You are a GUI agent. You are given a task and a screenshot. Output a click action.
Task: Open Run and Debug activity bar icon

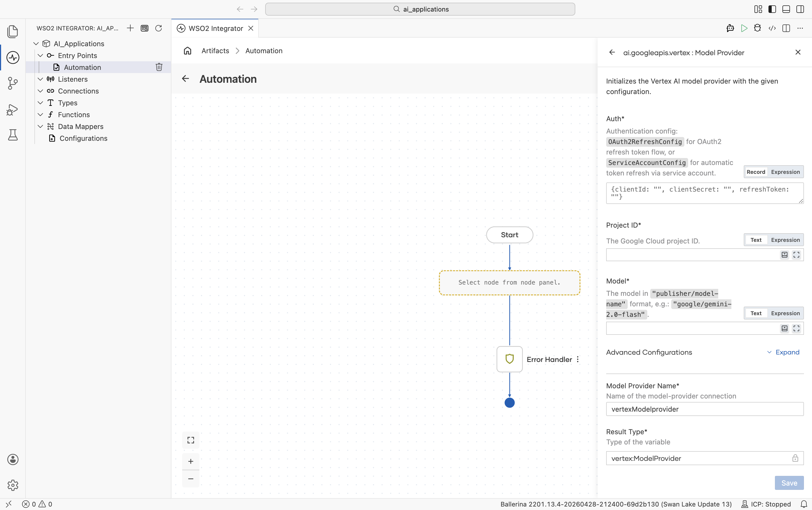(x=13, y=109)
